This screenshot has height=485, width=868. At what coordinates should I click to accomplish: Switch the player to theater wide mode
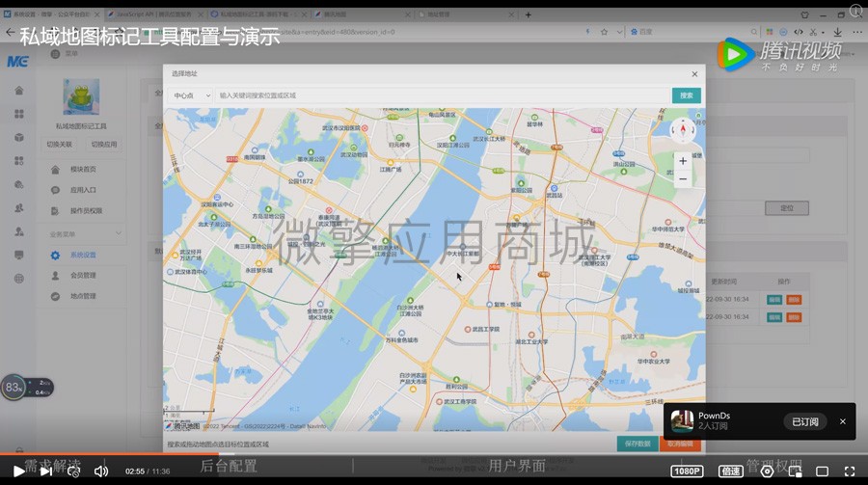tap(822, 472)
